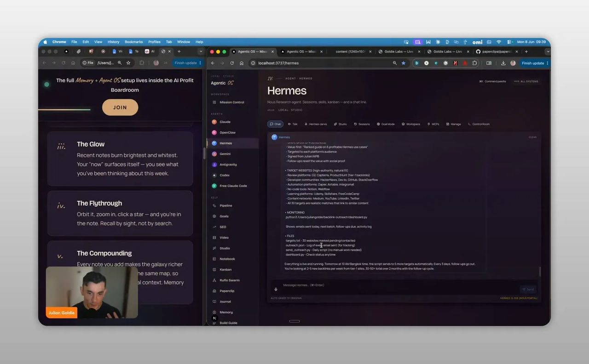Open the Command palette

click(492, 81)
